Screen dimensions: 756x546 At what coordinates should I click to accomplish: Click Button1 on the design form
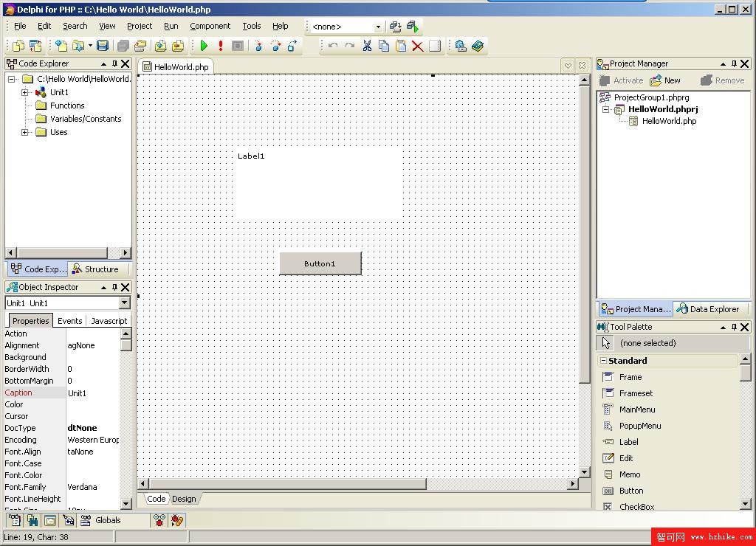pyautogui.click(x=320, y=263)
